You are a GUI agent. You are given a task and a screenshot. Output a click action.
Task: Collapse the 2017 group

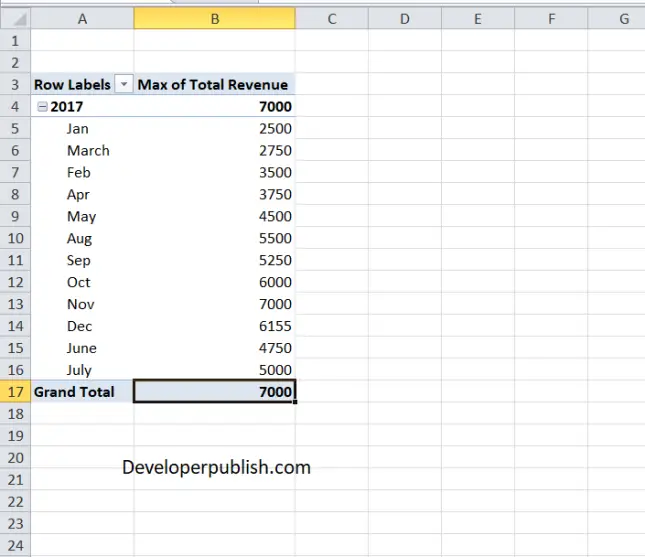pos(41,107)
